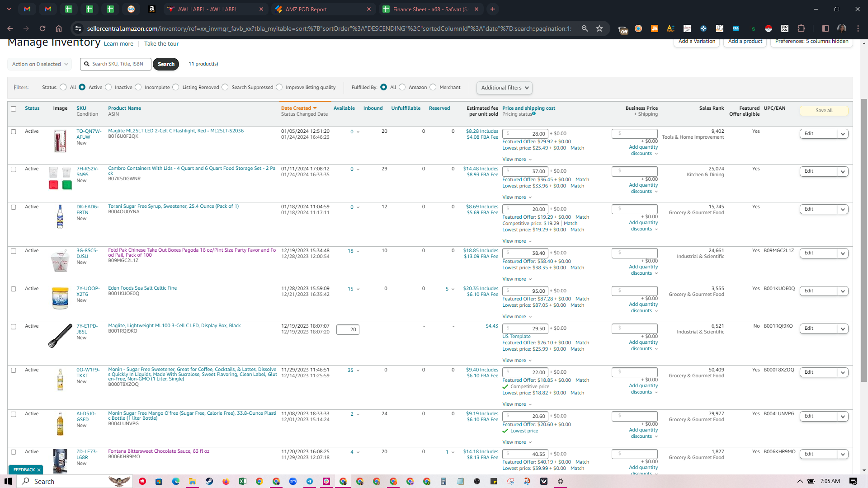Image resolution: width=868 pixels, height=488 pixels.
Task: Switch to the AWL LABEL tab
Action: 216,9
